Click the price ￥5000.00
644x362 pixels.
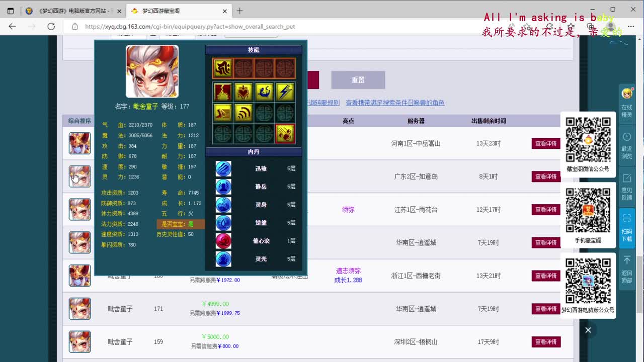[215, 337]
